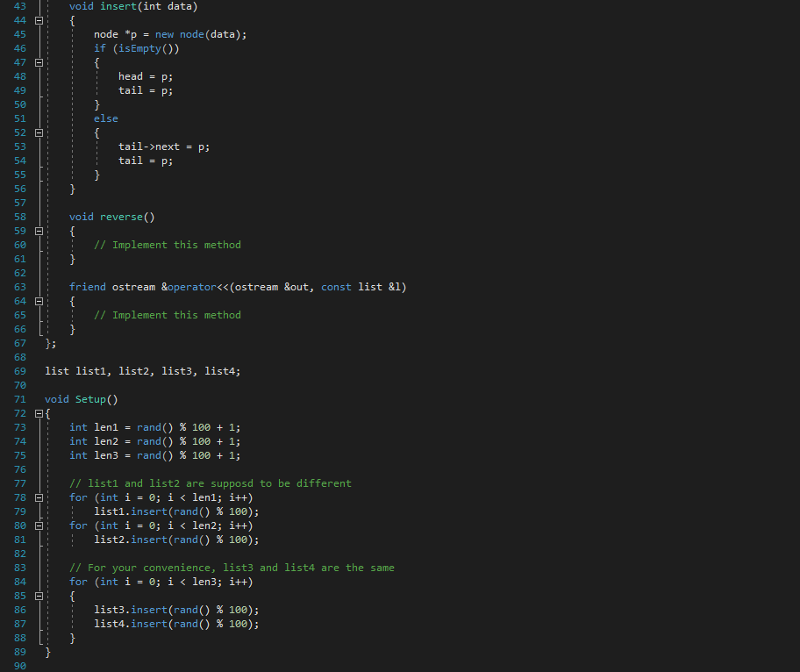The height and width of the screenshot is (672, 800).
Task: Click 'len3' in its declaration on line 75
Action: [x=106, y=455]
